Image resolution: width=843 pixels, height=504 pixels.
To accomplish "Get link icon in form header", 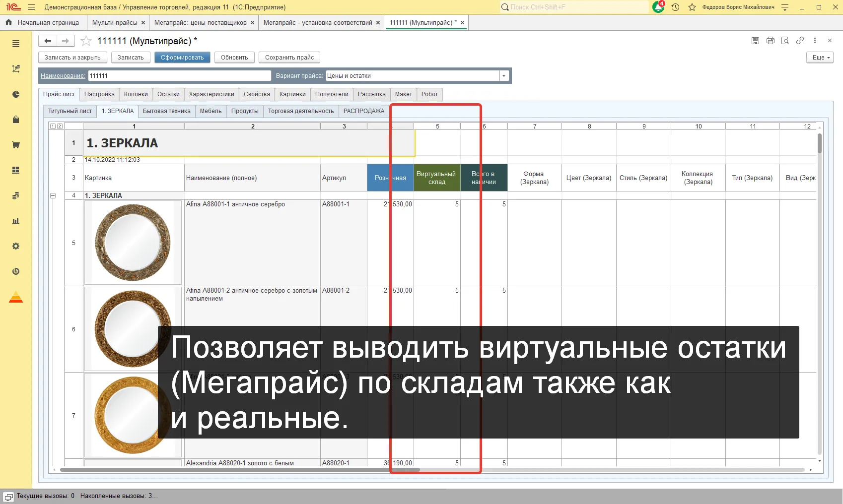I will 800,41.
